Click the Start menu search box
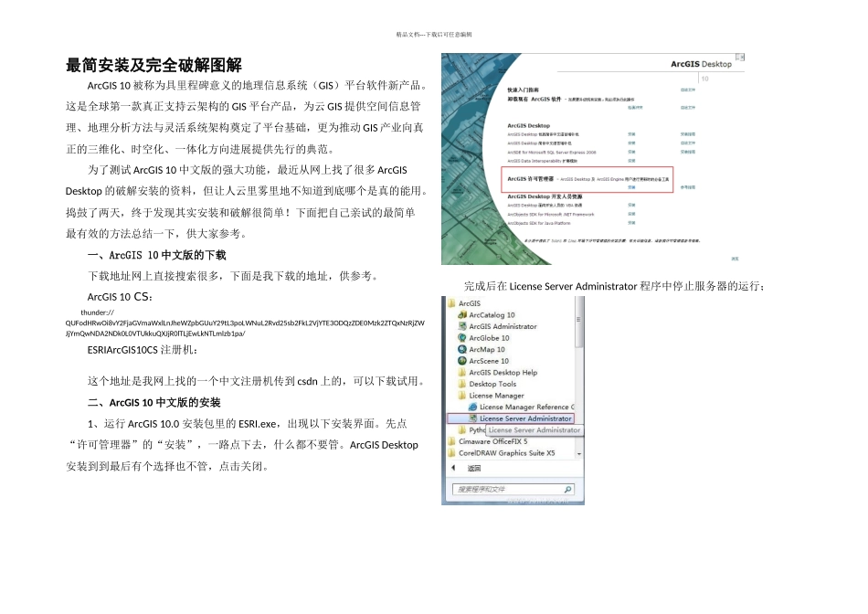This screenshot has height=614, width=868. (513, 490)
